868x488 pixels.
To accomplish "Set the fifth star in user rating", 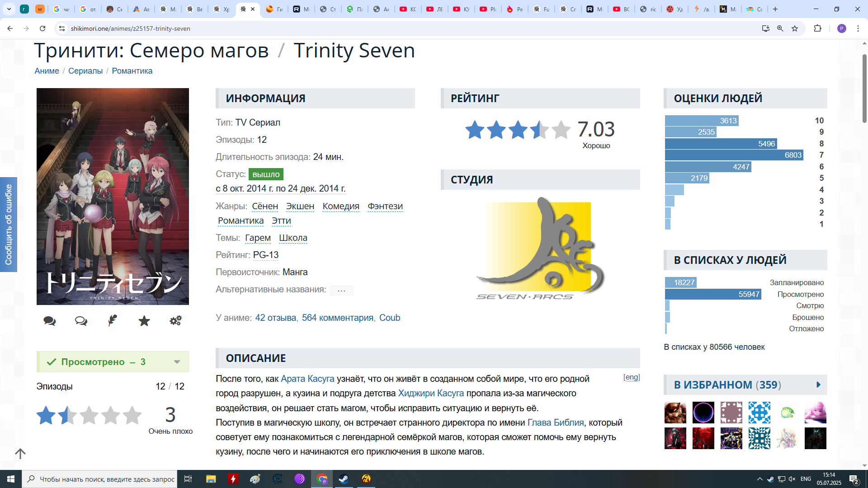I will (132, 415).
